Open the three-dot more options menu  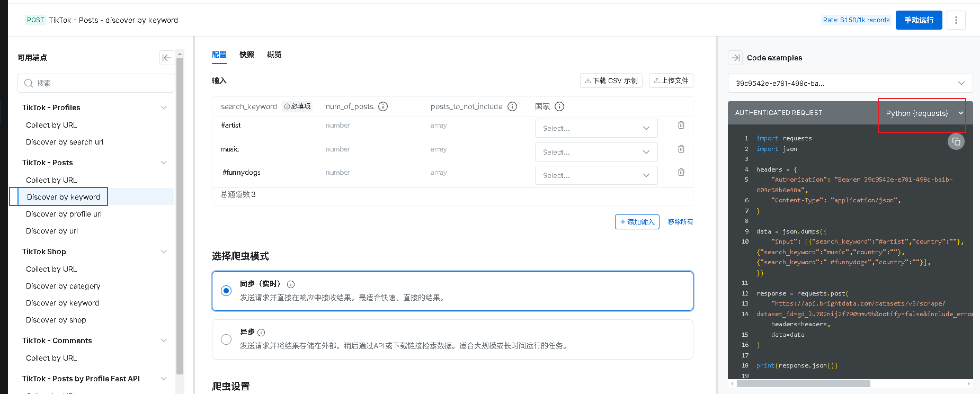coord(956,20)
